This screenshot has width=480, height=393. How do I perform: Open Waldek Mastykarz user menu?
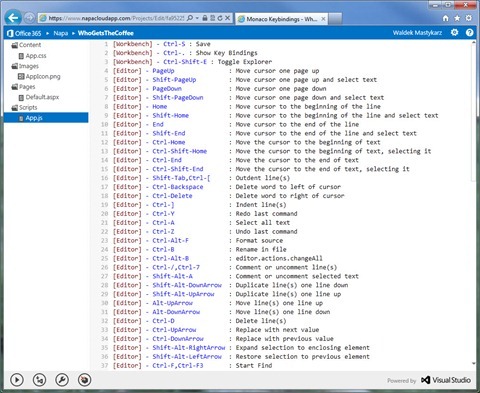pyautogui.click(x=417, y=33)
